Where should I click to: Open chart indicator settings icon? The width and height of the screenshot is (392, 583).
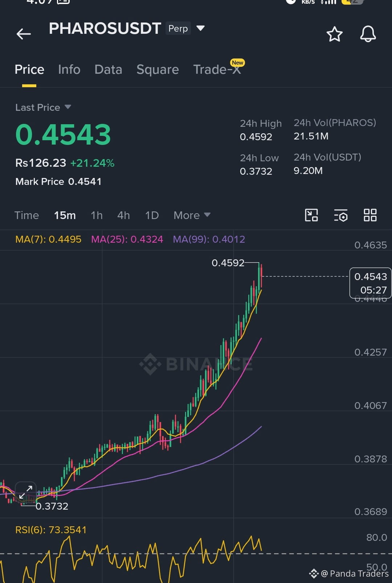pyautogui.click(x=340, y=215)
